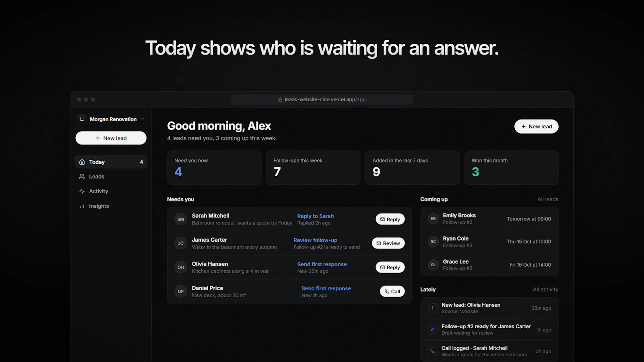644x362 pixels.
Task: Click Call button for Daniel Price
Action: (x=392, y=292)
